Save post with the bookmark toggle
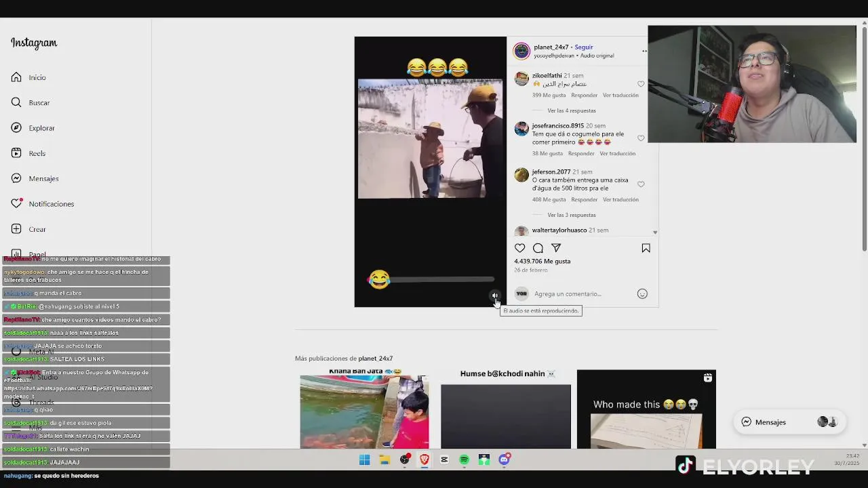The height and width of the screenshot is (488, 868). tap(646, 248)
